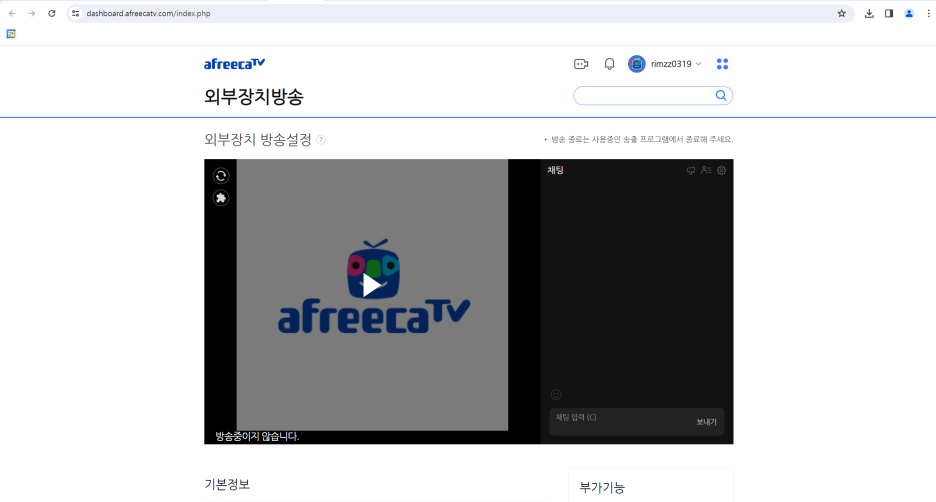Go back to the previous page
Image resolution: width=936 pixels, height=502 pixels.
12,13
